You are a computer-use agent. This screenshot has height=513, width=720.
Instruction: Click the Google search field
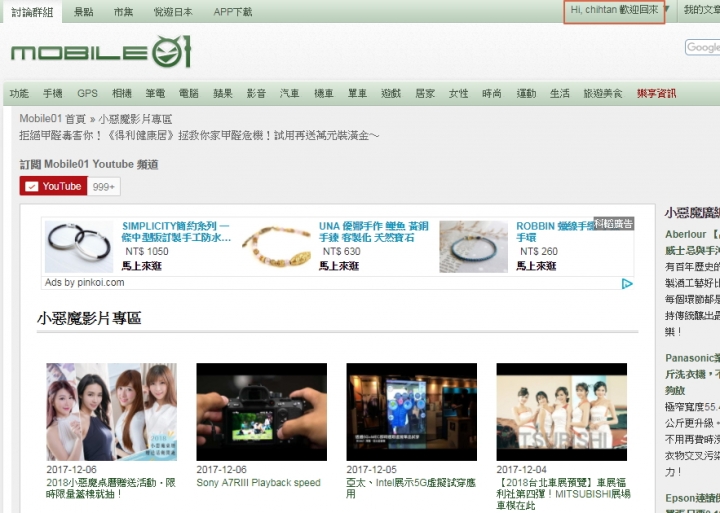703,47
